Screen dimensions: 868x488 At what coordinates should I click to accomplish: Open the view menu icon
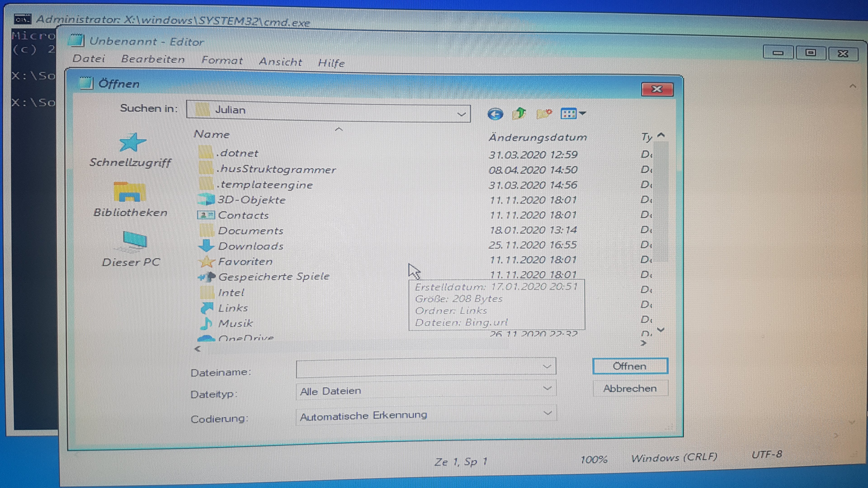click(x=573, y=114)
